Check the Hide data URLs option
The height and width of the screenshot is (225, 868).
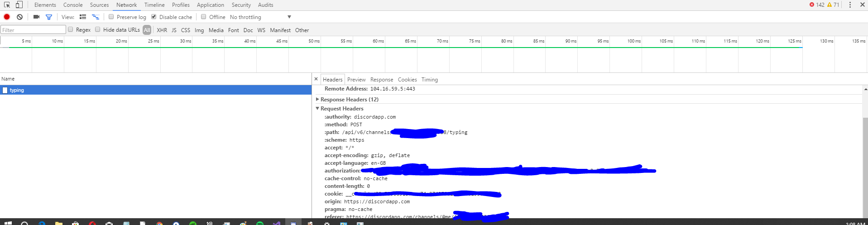[x=98, y=29]
